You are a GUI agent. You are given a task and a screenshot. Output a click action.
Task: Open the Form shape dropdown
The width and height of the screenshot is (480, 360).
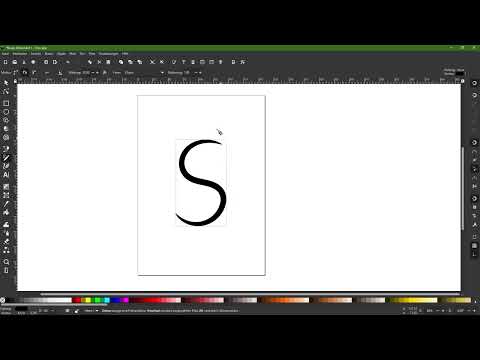pos(145,72)
